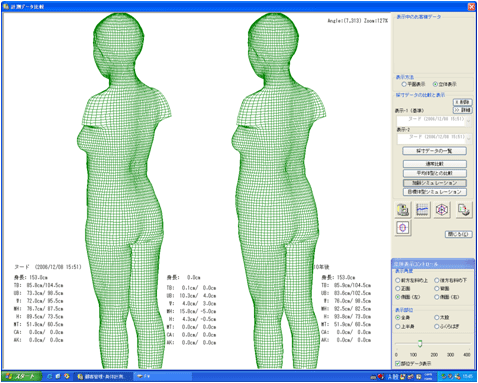Click the zoom slider handle

pos(420,343)
